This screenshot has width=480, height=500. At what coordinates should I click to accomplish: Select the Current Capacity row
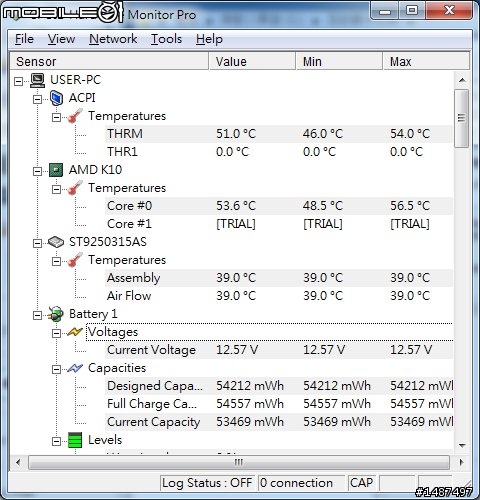279,422
